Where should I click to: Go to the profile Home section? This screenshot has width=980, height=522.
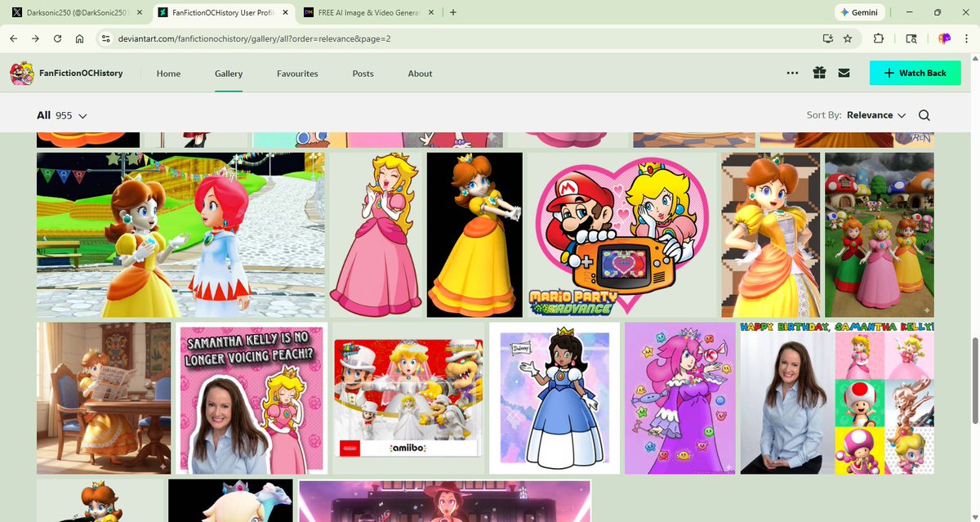coord(168,74)
